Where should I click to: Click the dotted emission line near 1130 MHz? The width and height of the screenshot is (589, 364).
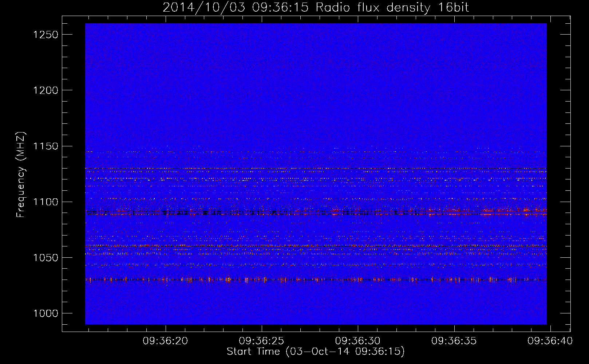[x=316, y=169]
